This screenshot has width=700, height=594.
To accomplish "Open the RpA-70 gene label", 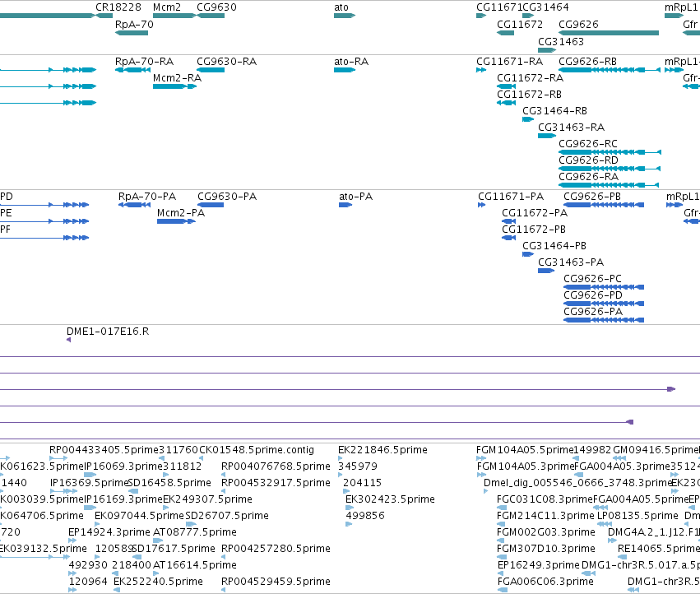I will click(x=134, y=25).
